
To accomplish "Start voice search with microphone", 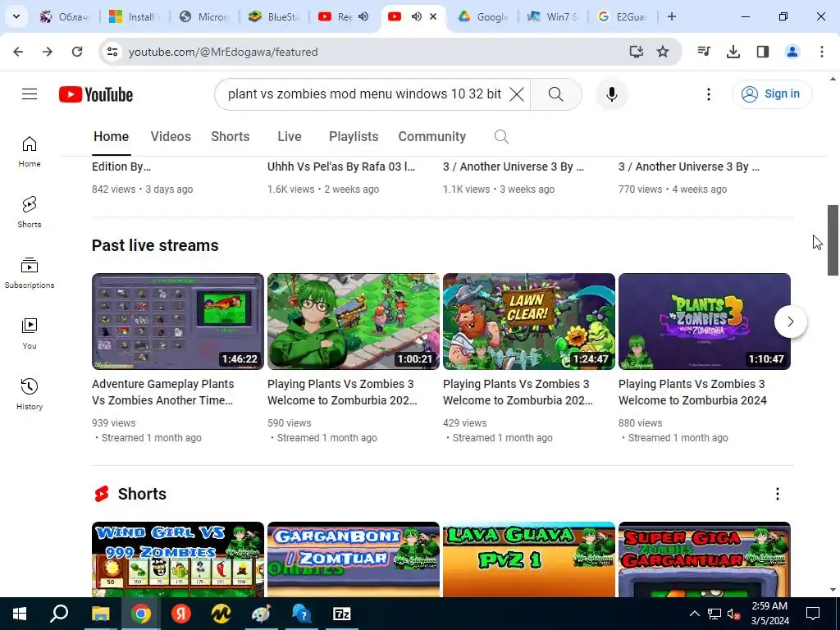I will [612, 94].
